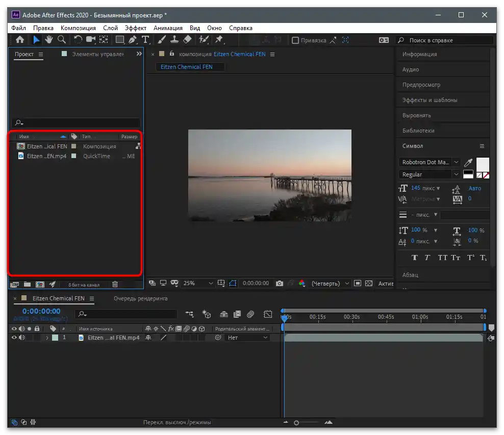Select the Clone Stamp tool
The height and width of the screenshot is (435, 504).
[x=174, y=40]
